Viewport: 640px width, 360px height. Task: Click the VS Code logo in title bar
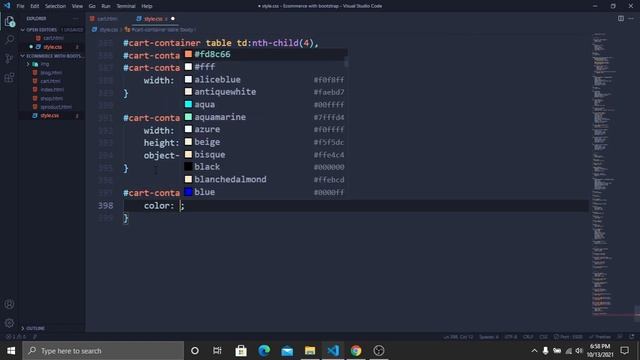point(7,6)
